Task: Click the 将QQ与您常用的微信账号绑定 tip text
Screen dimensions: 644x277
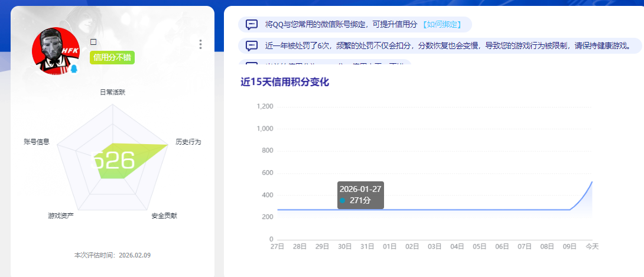Action: coord(341,25)
